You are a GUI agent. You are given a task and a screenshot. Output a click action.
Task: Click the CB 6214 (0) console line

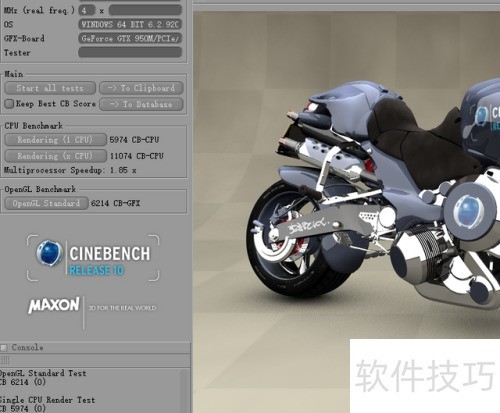click(x=23, y=382)
